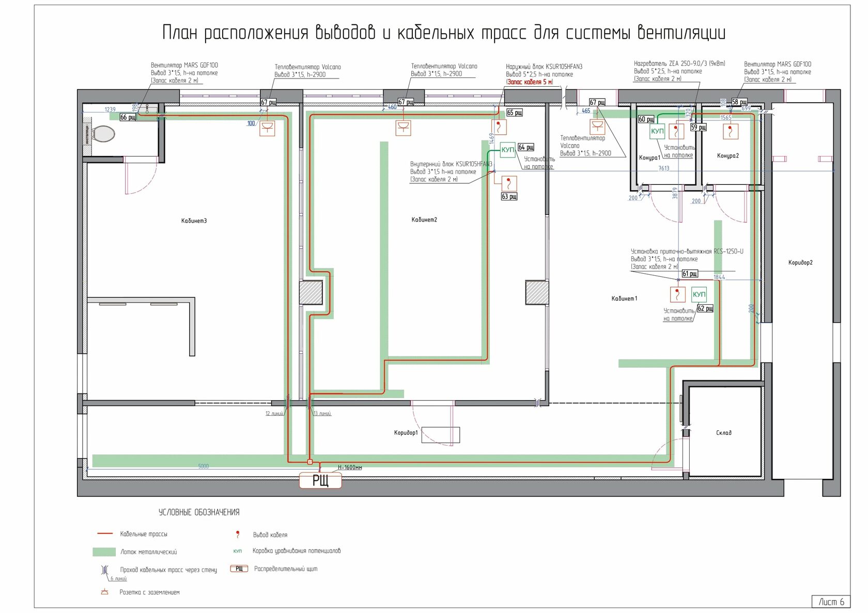This screenshot has height=613, width=868.
Task: Click the Конура2 room label
Action: (x=728, y=155)
